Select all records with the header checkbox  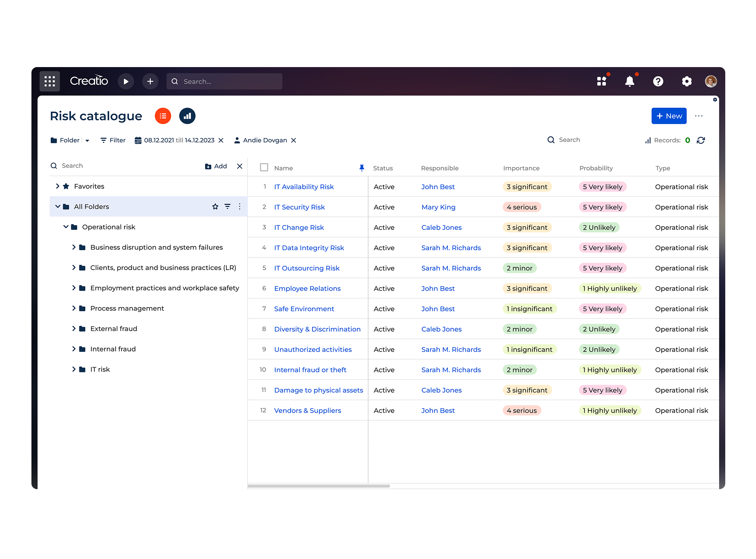click(x=264, y=168)
